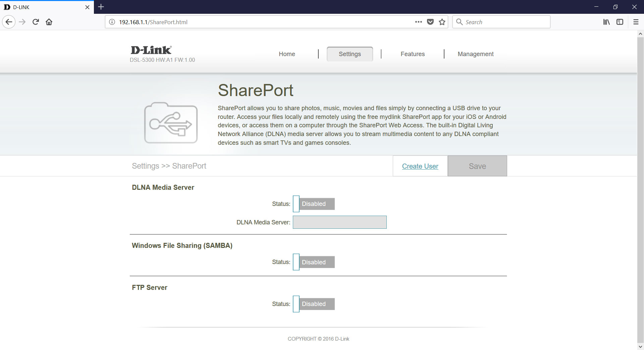
Task: Click the Windows File Sharing (SAMBA) heading
Action: coord(182,246)
